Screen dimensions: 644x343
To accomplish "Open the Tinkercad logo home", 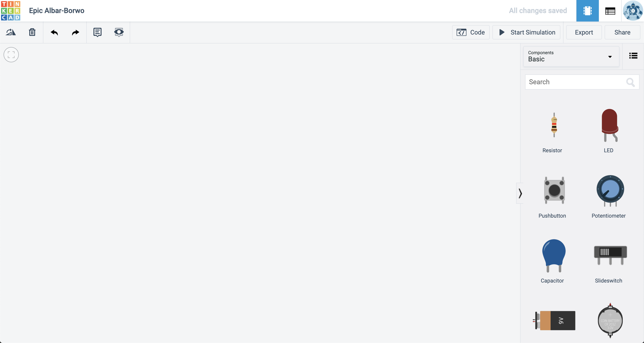I will pos(11,11).
